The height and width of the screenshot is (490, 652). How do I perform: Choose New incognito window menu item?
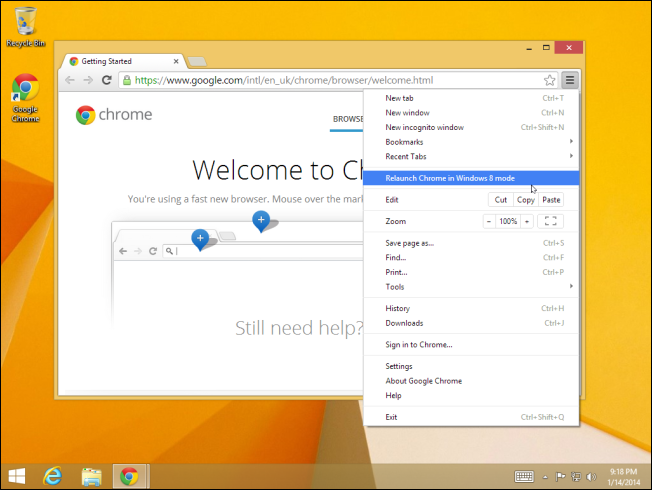click(425, 127)
